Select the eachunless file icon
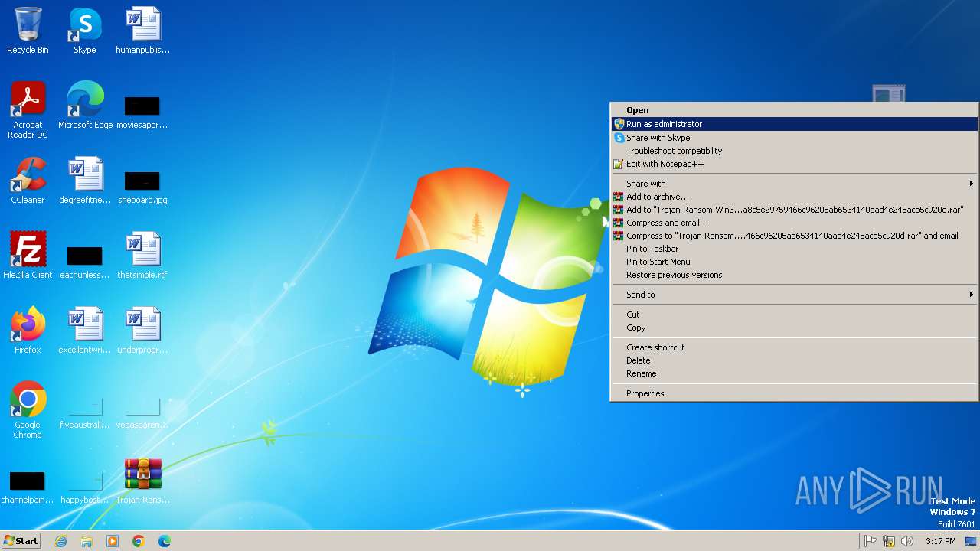980x551 pixels. point(85,261)
